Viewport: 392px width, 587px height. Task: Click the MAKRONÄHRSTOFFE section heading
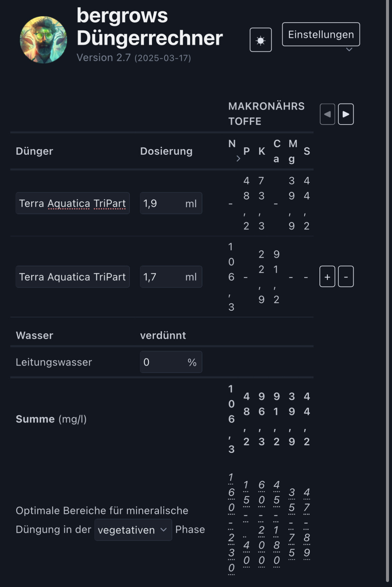(266, 113)
